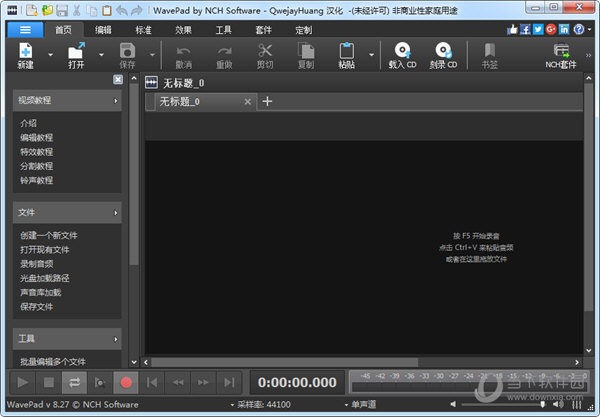Click the 介绍 tutorial link
This screenshot has width=600, height=417.
(28, 123)
